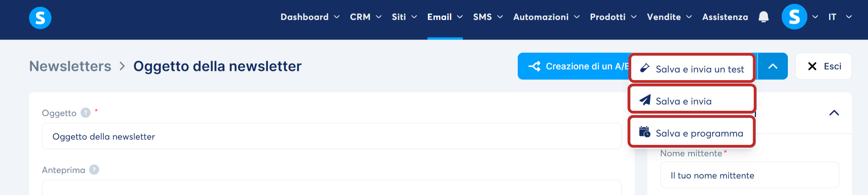Click the Oggetto help question mark
Screen dimensions: 868x195
[x=86, y=112]
